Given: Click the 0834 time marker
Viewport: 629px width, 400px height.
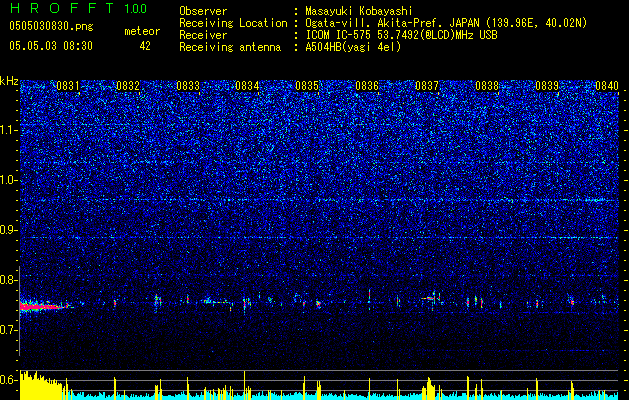Looking at the screenshot, I should click(x=247, y=86).
